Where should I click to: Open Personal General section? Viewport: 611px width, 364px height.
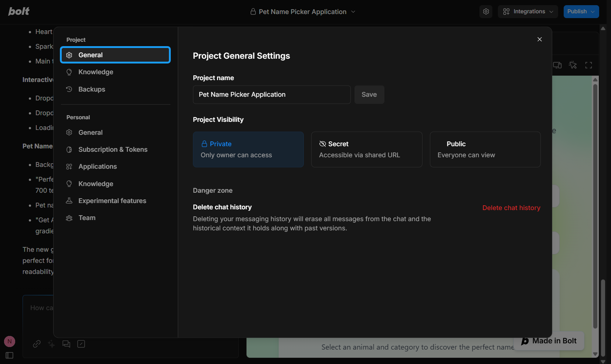[x=115, y=133]
